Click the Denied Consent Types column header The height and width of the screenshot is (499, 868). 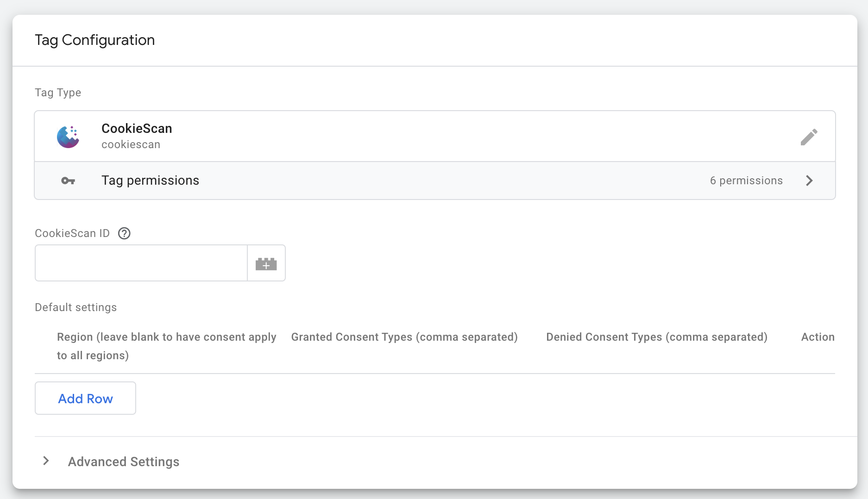[x=657, y=337]
